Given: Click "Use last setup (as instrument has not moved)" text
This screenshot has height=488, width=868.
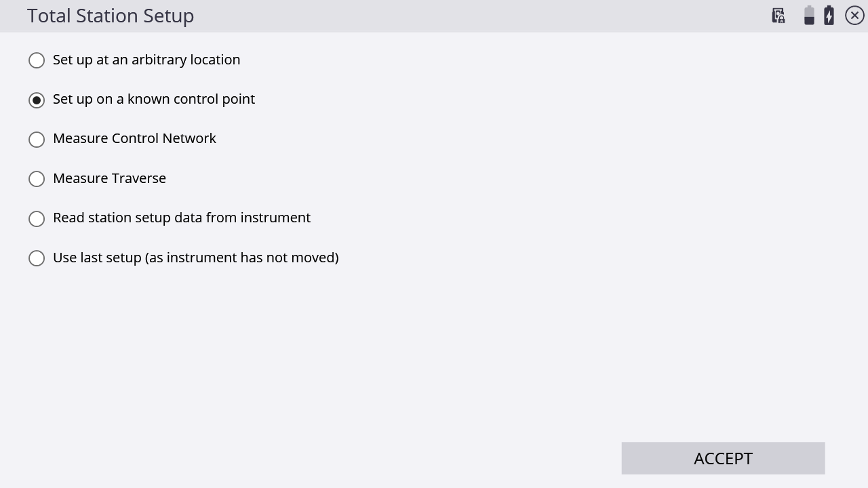Looking at the screenshot, I should tap(196, 258).
